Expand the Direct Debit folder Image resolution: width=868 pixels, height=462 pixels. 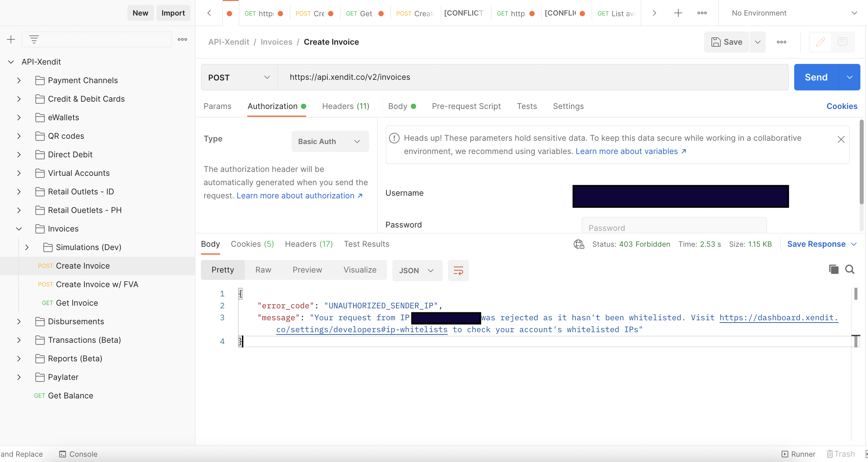click(x=19, y=154)
